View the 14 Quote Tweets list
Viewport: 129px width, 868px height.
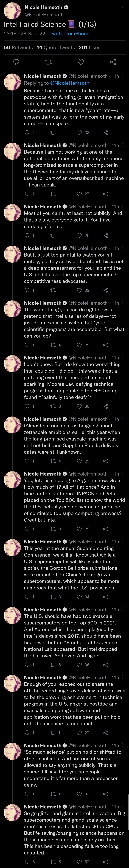click(x=56, y=47)
